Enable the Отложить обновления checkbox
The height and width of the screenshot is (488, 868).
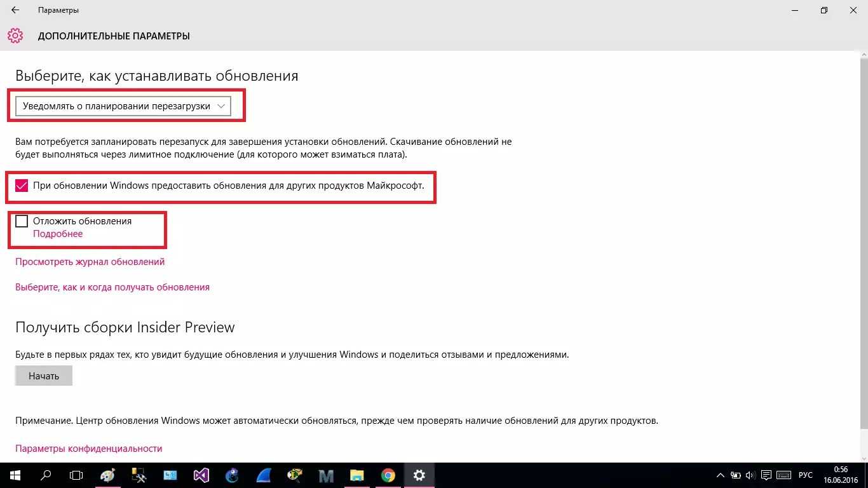pyautogui.click(x=22, y=221)
